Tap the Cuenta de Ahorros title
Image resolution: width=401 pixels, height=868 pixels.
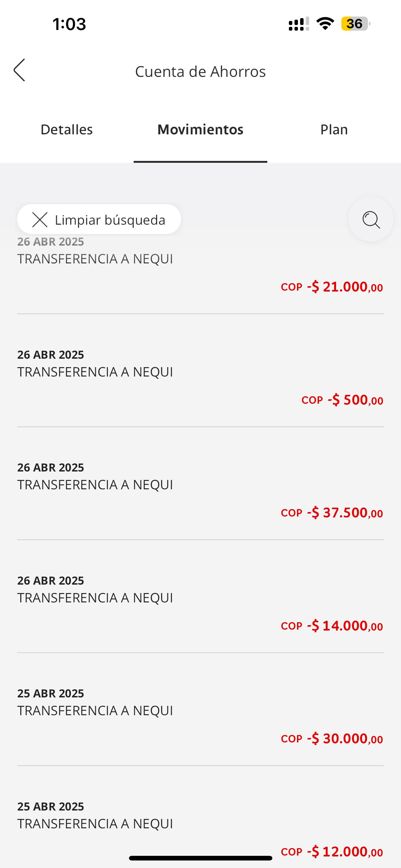(200, 72)
